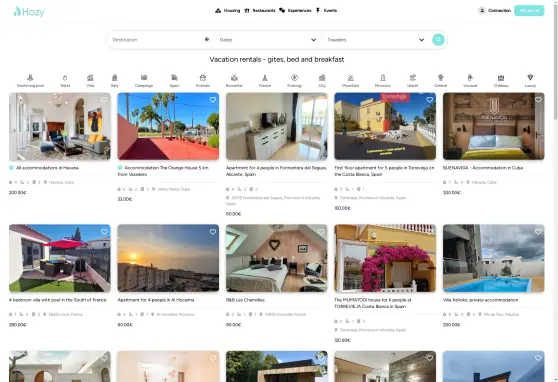The height and width of the screenshot is (382, 558).
Task: Select the Spain category icon
Action: click(x=174, y=78)
